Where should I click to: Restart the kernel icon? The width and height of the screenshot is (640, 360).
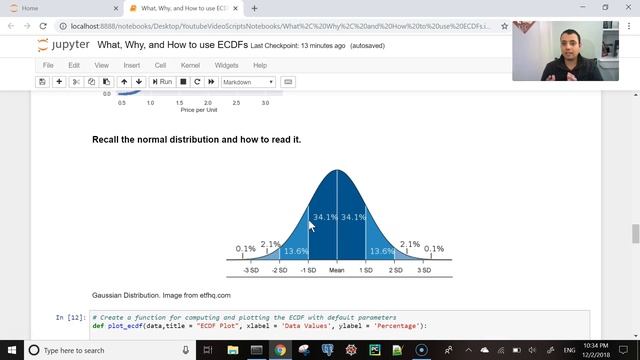[197, 82]
